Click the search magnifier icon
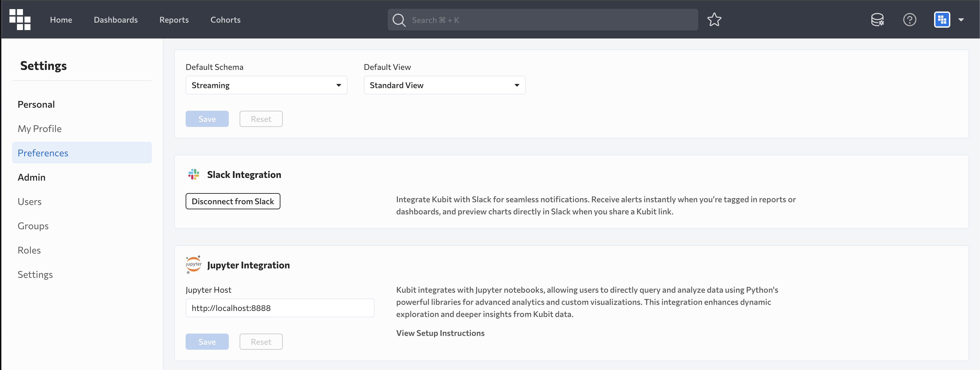Viewport: 980px width, 370px height. tap(399, 20)
